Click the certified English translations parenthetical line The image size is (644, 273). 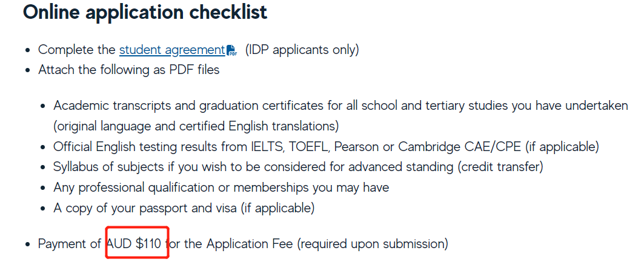(196, 126)
